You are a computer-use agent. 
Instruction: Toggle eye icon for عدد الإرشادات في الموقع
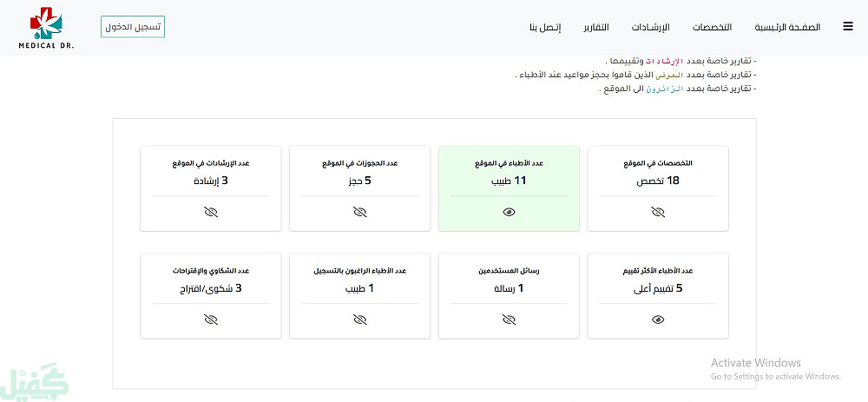210,212
